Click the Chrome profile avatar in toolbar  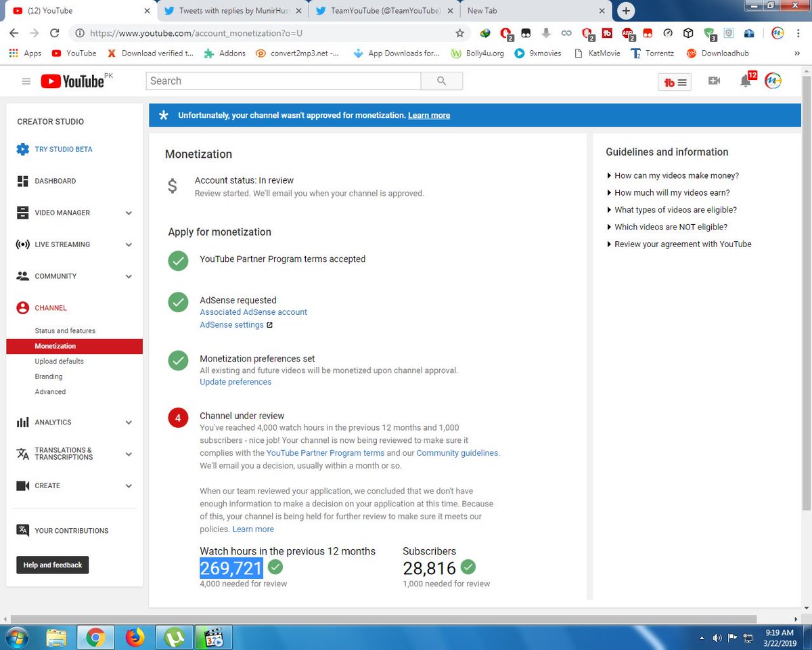[777, 32]
